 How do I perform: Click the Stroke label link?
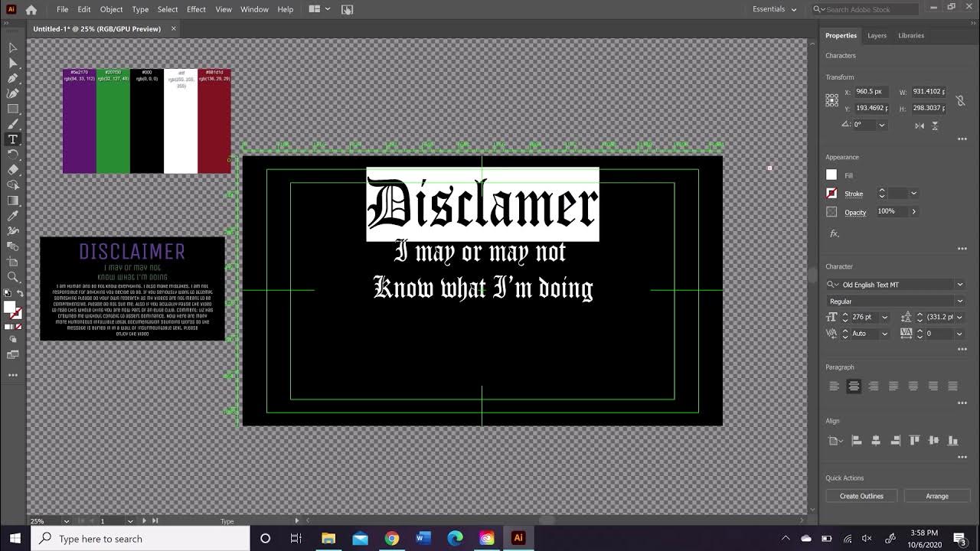(854, 194)
